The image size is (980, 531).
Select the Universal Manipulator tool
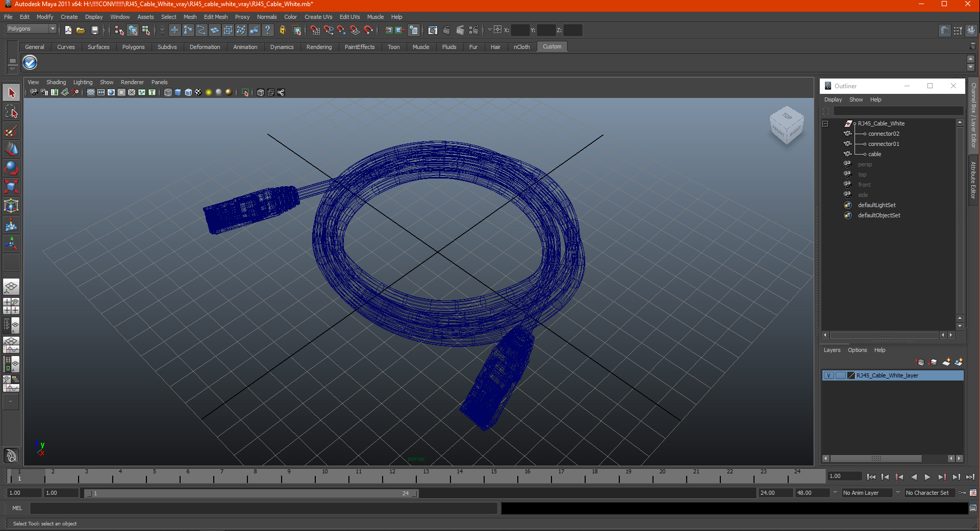pos(11,206)
